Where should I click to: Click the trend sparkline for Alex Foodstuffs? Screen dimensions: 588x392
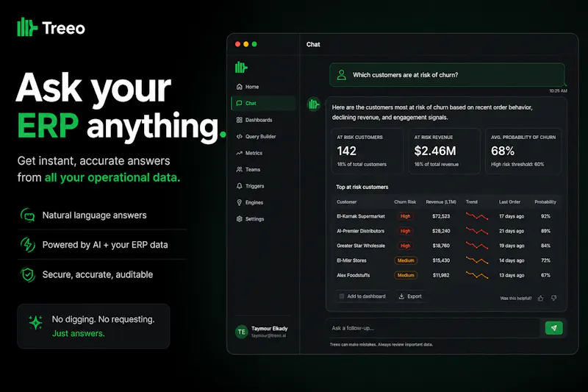(x=476, y=275)
